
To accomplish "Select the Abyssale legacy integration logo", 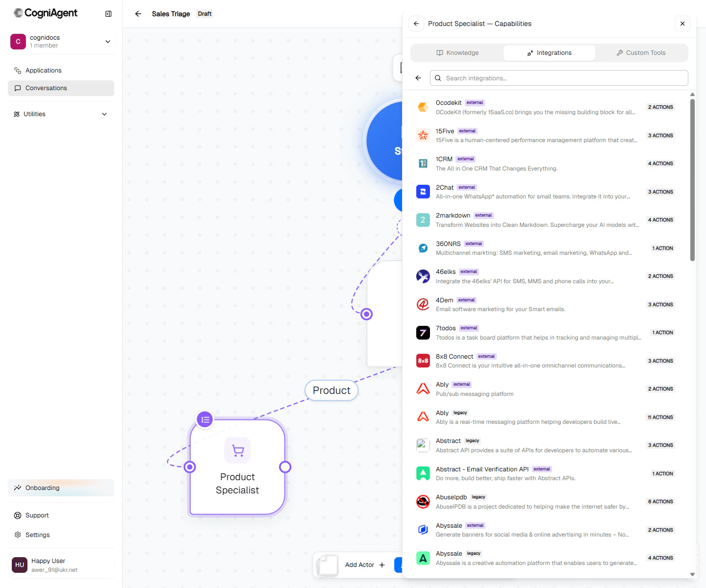I will pyautogui.click(x=423, y=558).
